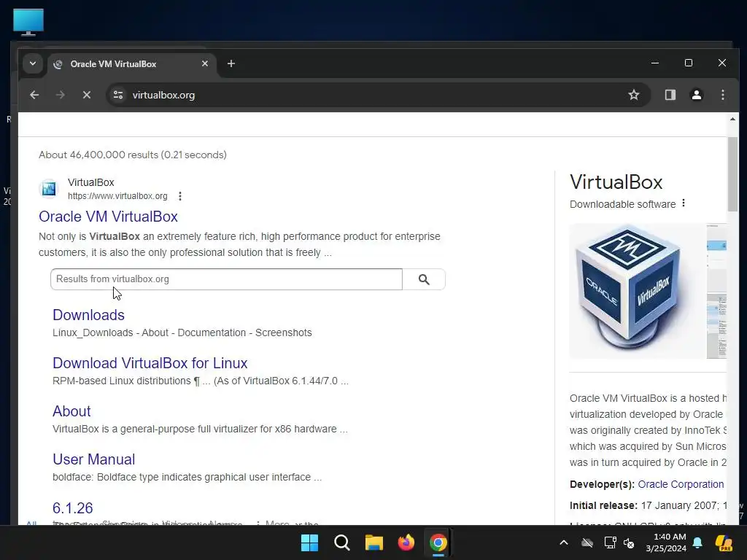Image resolution: width=747 pixels, height=560 pixels.
Task: Click the VirtualBox site favicon in result
Action: pos(49,189)
